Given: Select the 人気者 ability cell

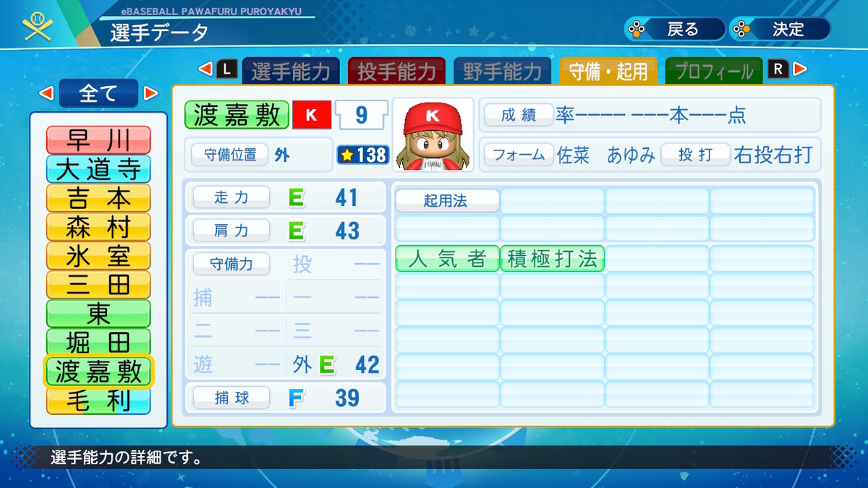Looking at the screenshot, I should [x=447, y=259].
